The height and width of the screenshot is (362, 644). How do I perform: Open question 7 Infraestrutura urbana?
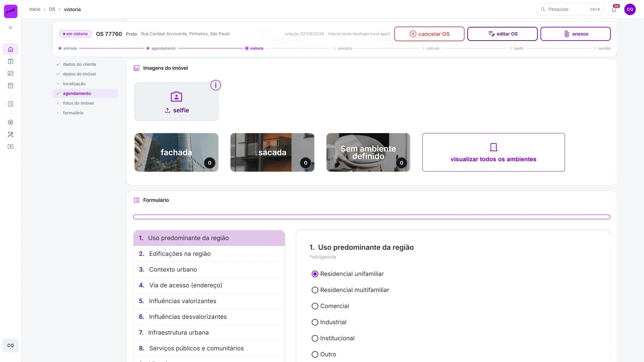click(x=209, y=333)
